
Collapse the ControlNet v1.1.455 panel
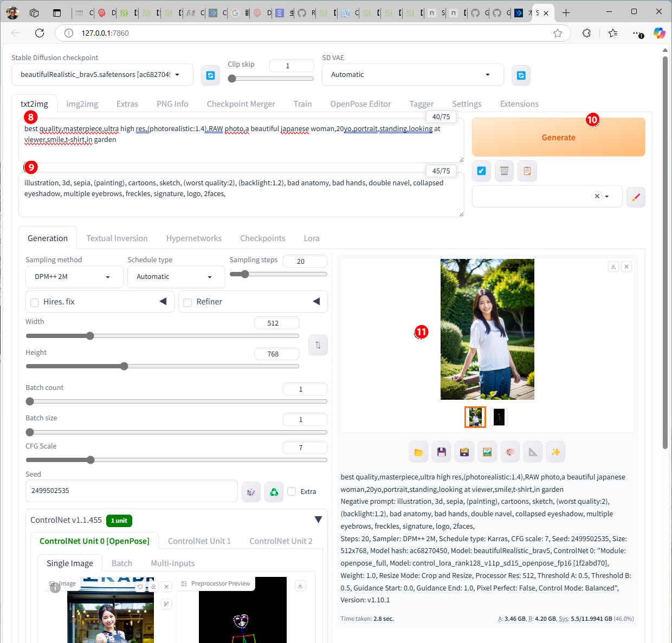coord(318,520)
